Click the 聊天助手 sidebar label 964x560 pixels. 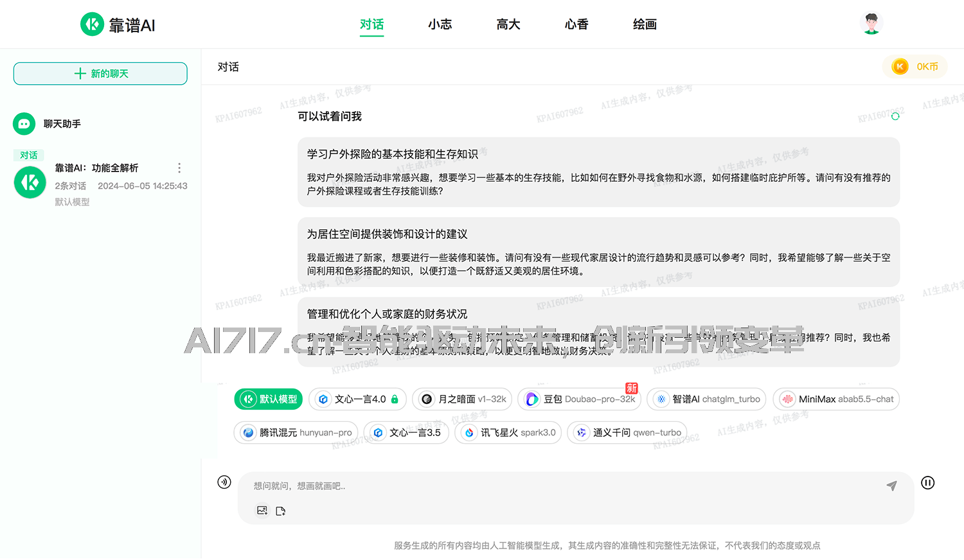(x=62, y=124)
